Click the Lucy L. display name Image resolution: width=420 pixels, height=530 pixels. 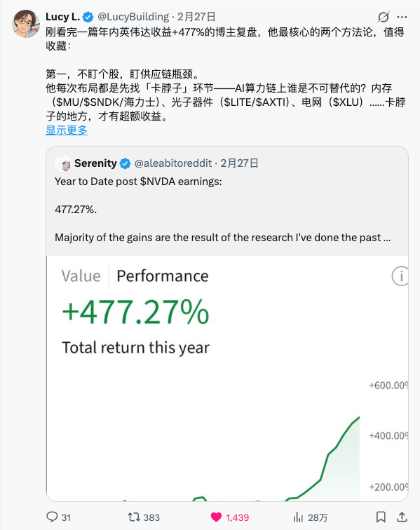click(x=62, y=17)
